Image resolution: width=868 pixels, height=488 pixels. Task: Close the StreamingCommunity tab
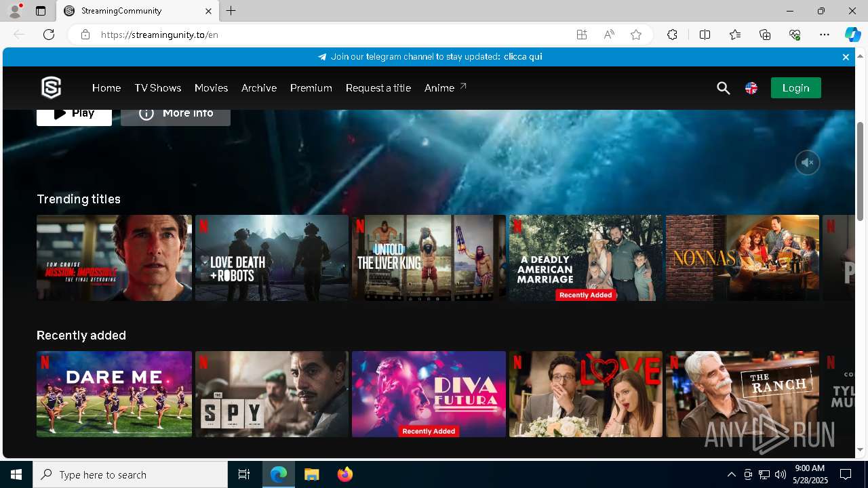[x=208, y=11]
